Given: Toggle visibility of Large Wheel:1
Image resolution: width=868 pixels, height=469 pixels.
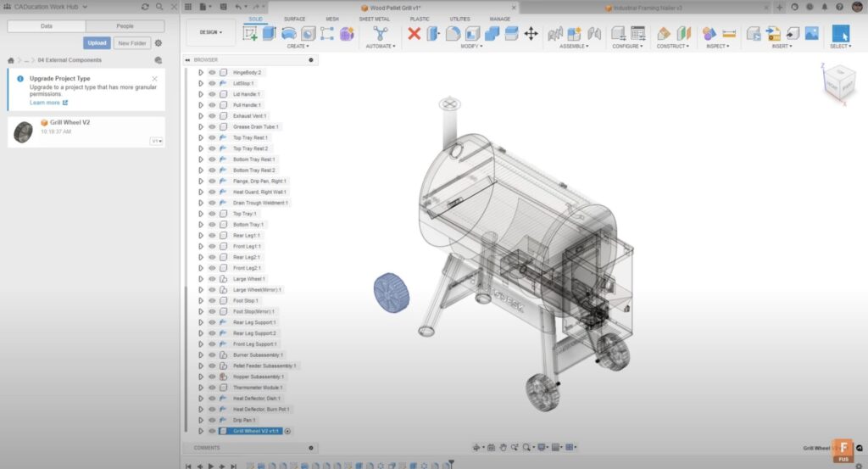Looking at the screenshot, I should [x=212, y=279].
